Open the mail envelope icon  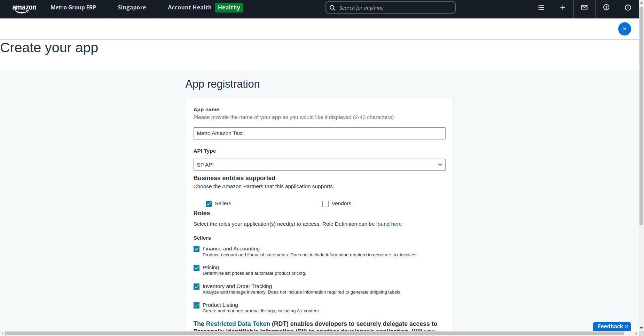pos(584,8)
